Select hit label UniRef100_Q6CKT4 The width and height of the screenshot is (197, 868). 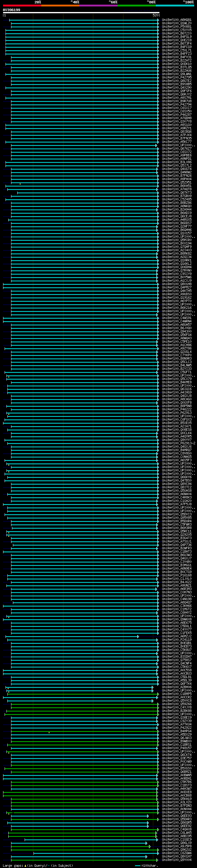point(176,755)
